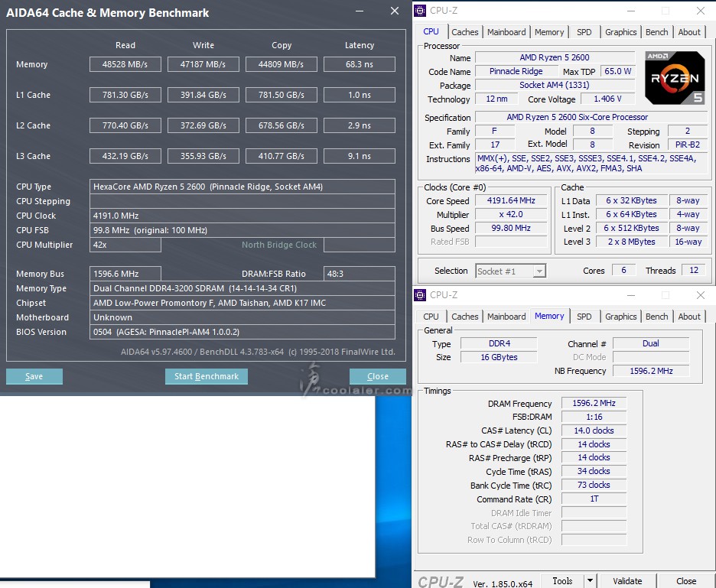Close the lower CPU-Z window with the X
The width and height of the screenshot is (716, 588).
(701, 295)
